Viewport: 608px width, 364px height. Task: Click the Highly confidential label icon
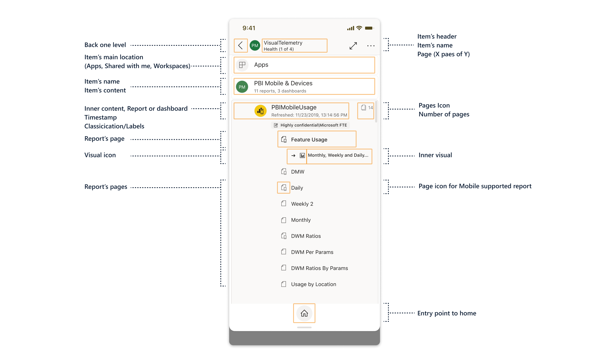[x=276, y=125]
